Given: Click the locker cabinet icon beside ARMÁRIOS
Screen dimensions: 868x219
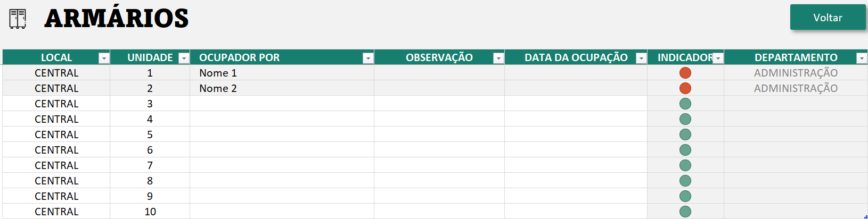Looking at the screenshot, I should click(18, 19).
